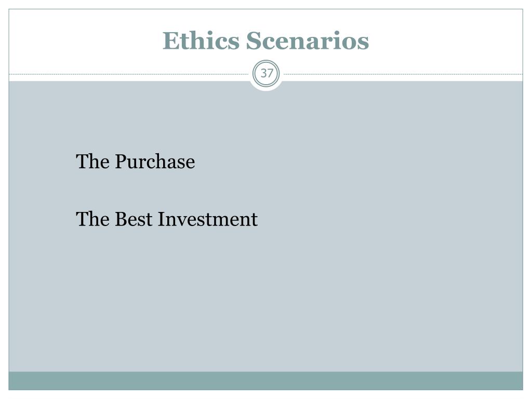The width and height of the screenshot is (532, 399).
Task: Click the word Scenarios in the title
Action: (x=308, y=41)
